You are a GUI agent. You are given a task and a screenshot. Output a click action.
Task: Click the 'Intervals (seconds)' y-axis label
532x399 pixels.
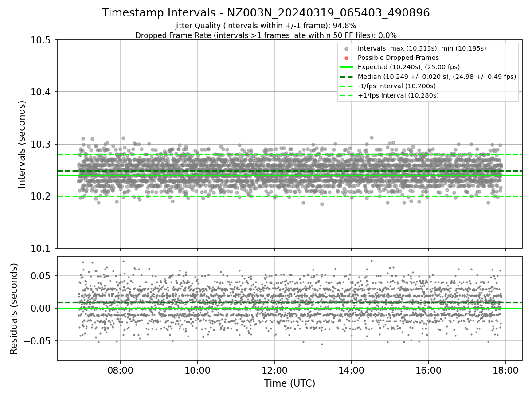22,144
